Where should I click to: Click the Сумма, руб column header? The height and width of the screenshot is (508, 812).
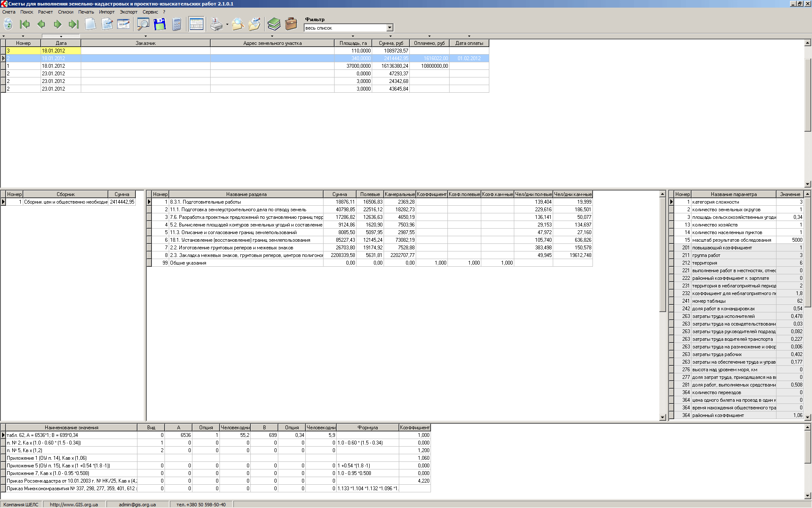pos(391,43)
